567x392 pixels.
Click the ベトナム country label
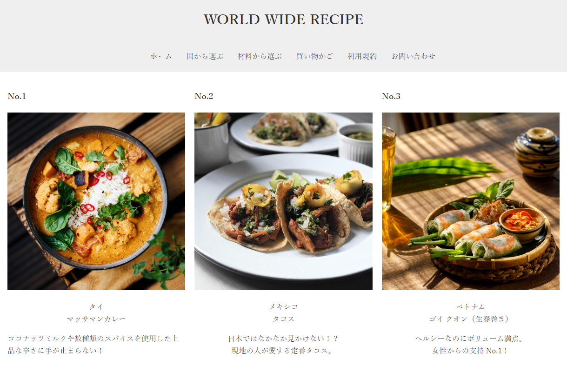tap(471, 307)
